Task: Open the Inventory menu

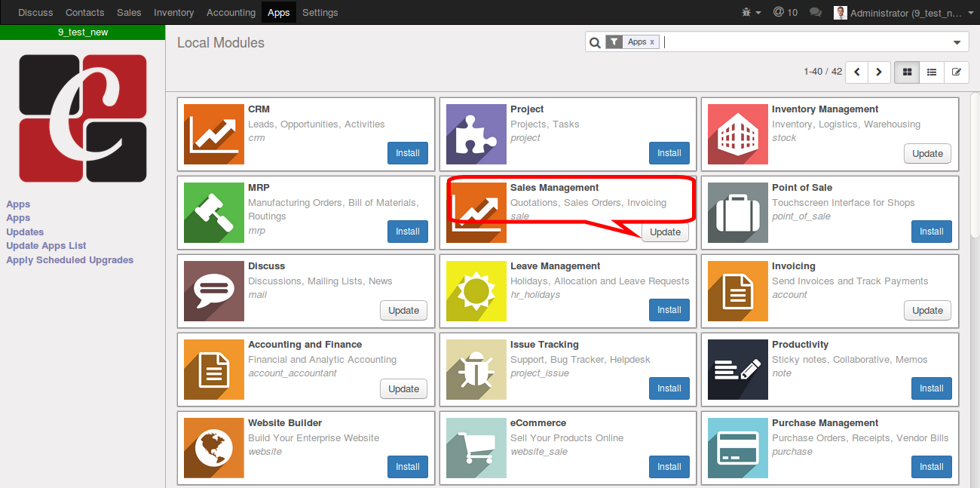Action: tap(173, 12)
